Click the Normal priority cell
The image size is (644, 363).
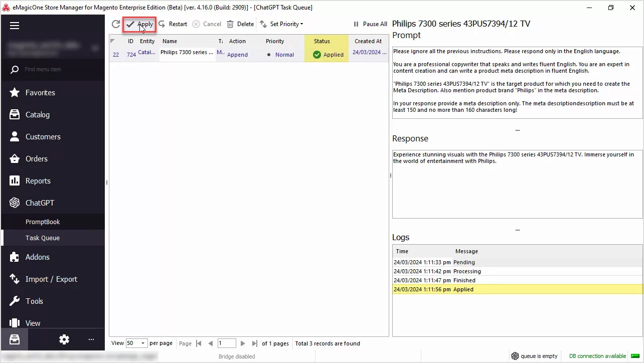[283, 55]
